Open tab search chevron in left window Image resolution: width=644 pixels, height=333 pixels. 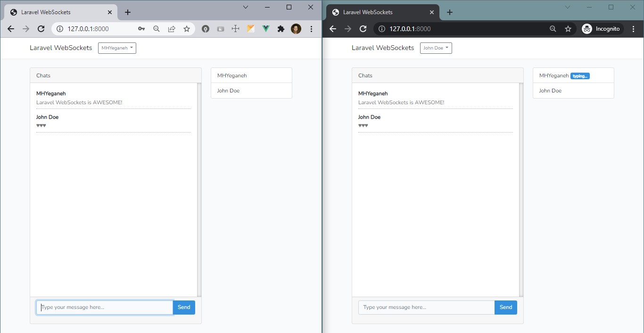pyautogui.click(x=246, y=7)
